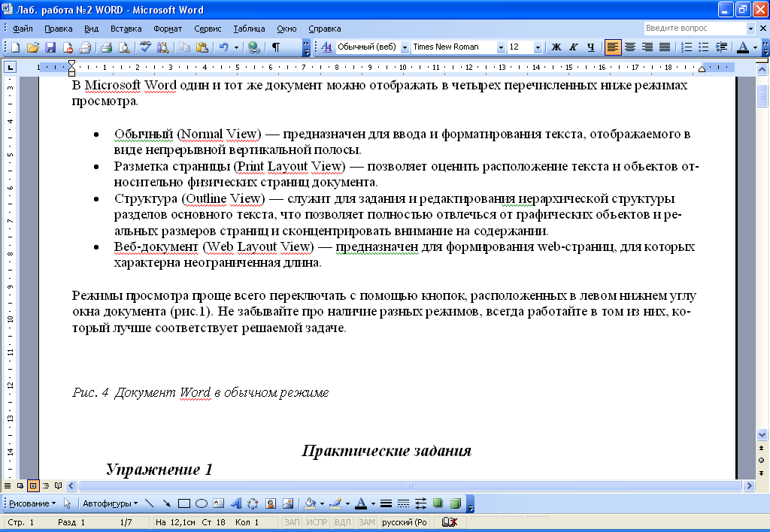770x532 pixels.
Task: Open the style dropdown 'Обычный (веб)'
Action: (405, 47)
